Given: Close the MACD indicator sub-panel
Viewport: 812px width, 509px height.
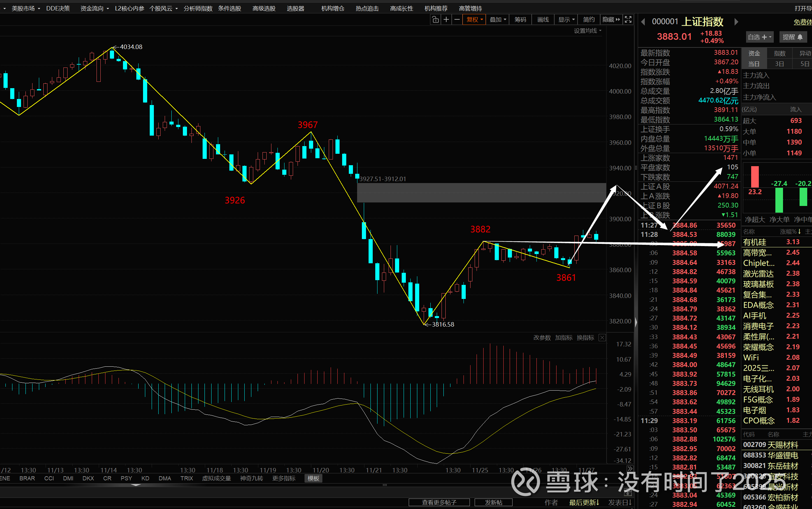Looking at the screenshot, I should click(602, 338).
